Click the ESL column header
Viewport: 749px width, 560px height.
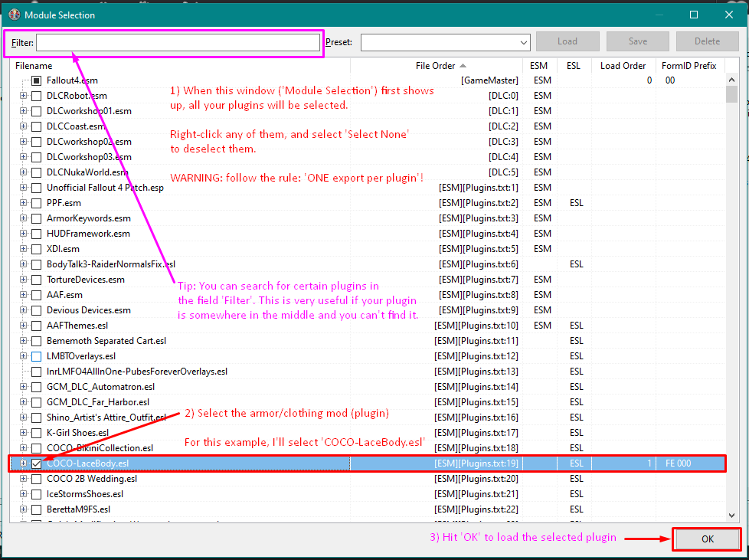pyautogui.click(x=574, y=66)
